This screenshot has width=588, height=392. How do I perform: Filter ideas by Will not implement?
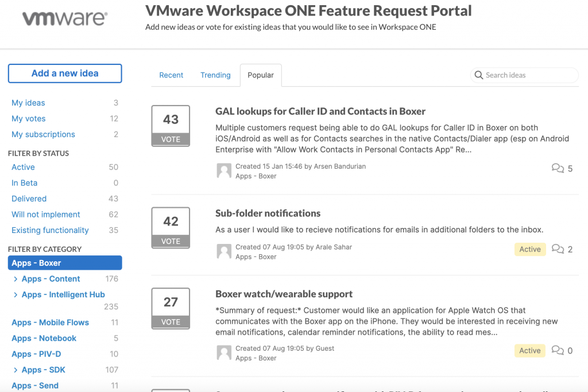tap(46, 215)
